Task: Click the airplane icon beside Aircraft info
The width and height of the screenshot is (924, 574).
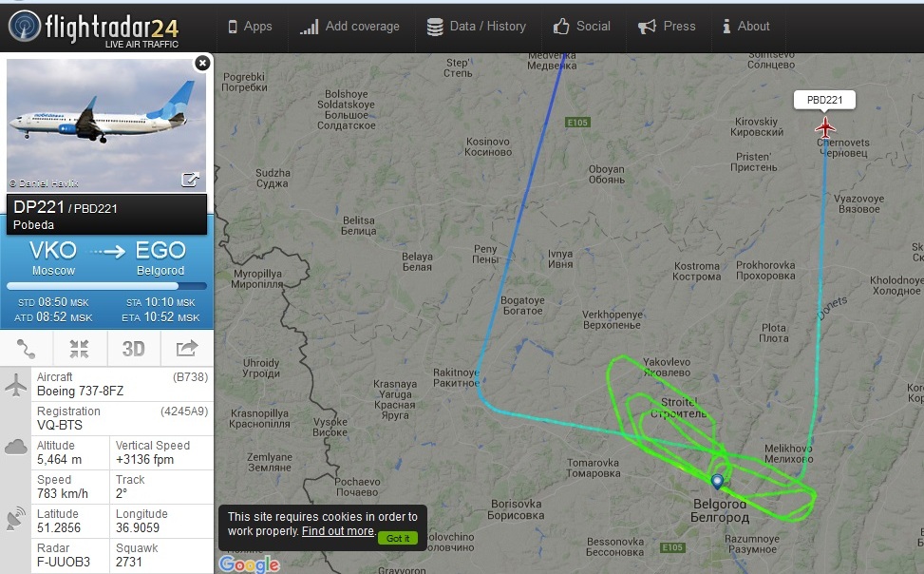Action: [16, 385]
